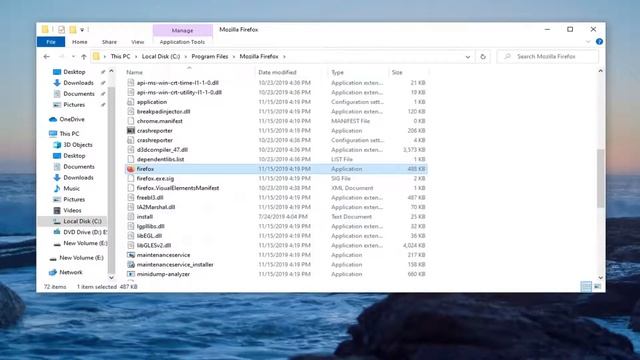Viewport: 640px width, 360px height.
Task: Switch to the details view layout icon
Action: click(x=586, y=287)
